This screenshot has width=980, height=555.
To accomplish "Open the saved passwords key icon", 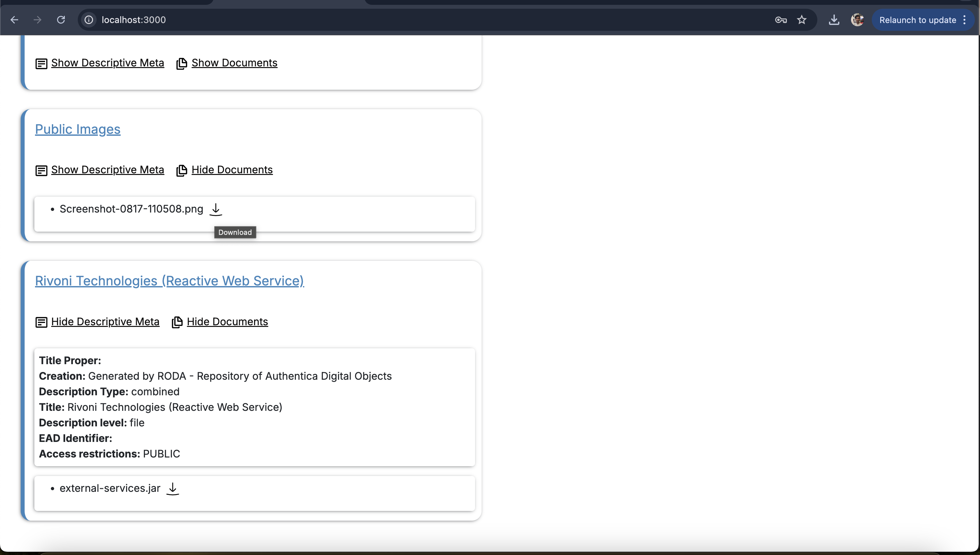I will tap(781, 20).
